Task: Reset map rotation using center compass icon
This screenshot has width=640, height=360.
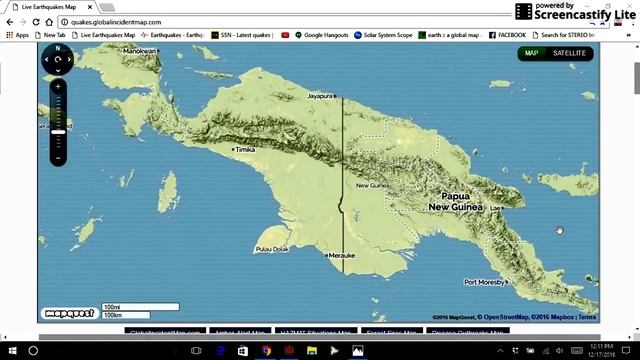Action: 58,60
